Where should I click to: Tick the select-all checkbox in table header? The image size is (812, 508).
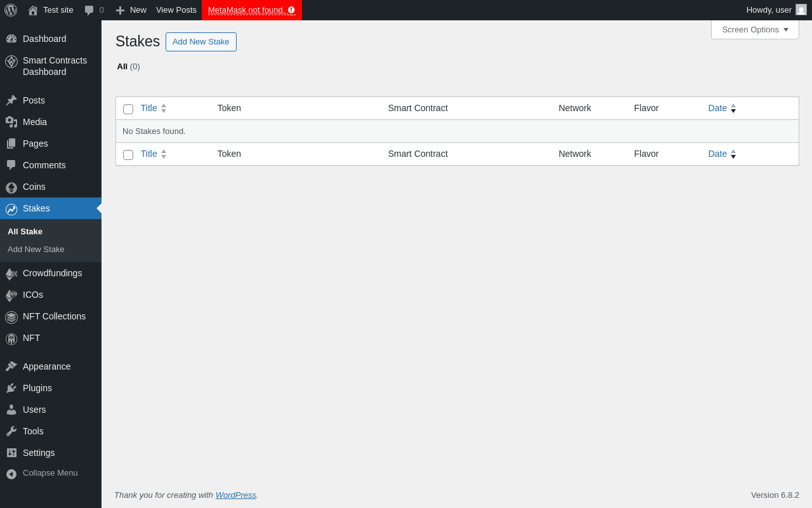coord(128,109)
